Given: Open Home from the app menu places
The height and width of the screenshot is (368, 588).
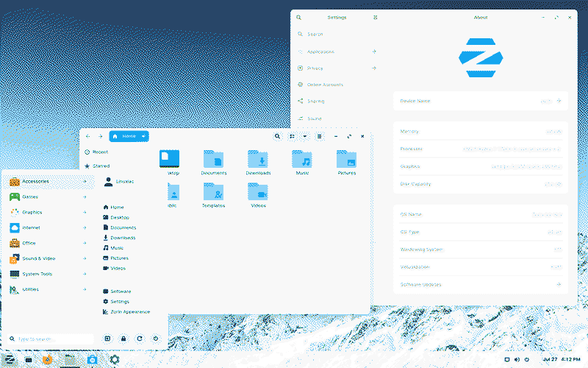Looking at the screenshot, I should 113,208.
